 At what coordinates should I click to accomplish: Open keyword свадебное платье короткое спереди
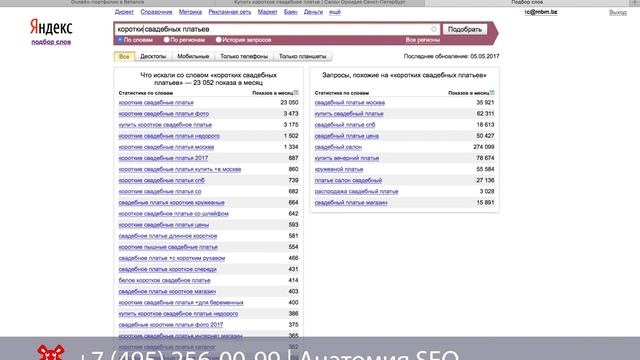click(x=168, y=269)
